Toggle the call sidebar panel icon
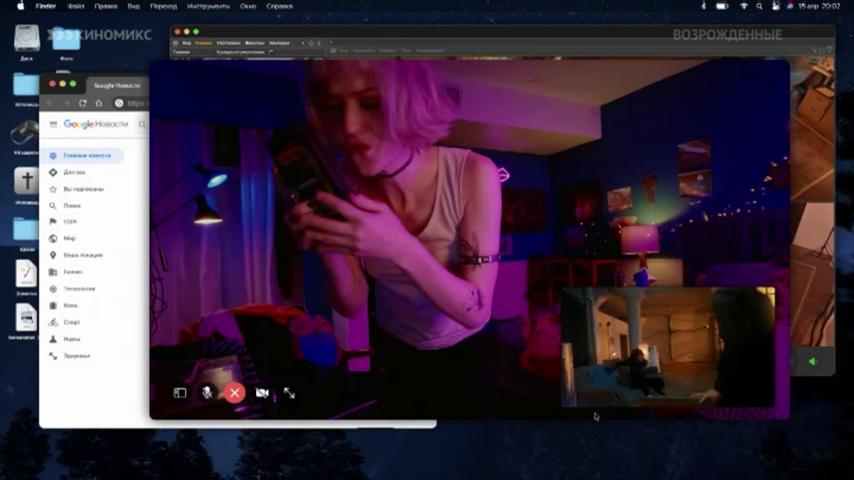 click(x=180, y=393)
